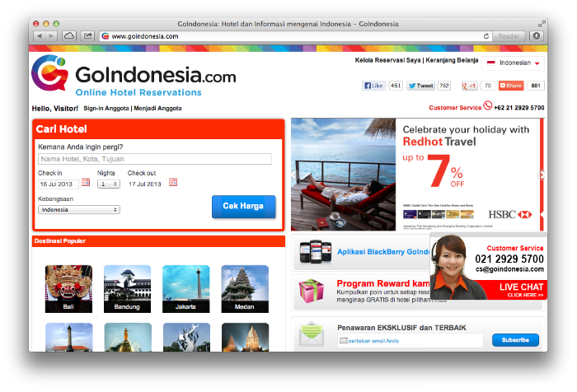Viewport: 577px width, 392px height.
Task: Enter full screen with the expand arrows
Action: click(541, 24)
